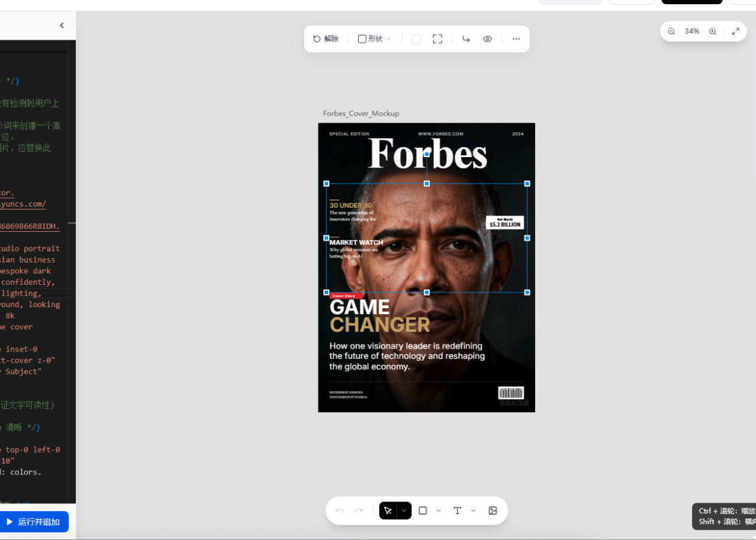Click the yuncs.com URL in code panel
Screen dimensions: 756x540
click(23, 204)
